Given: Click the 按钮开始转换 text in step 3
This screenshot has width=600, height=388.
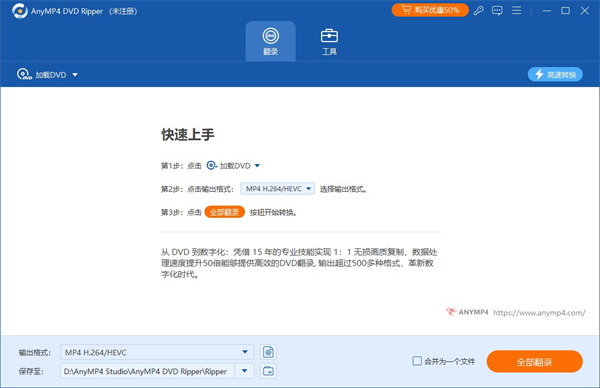Looking at the screenshot, I should [x=273, y=212].
